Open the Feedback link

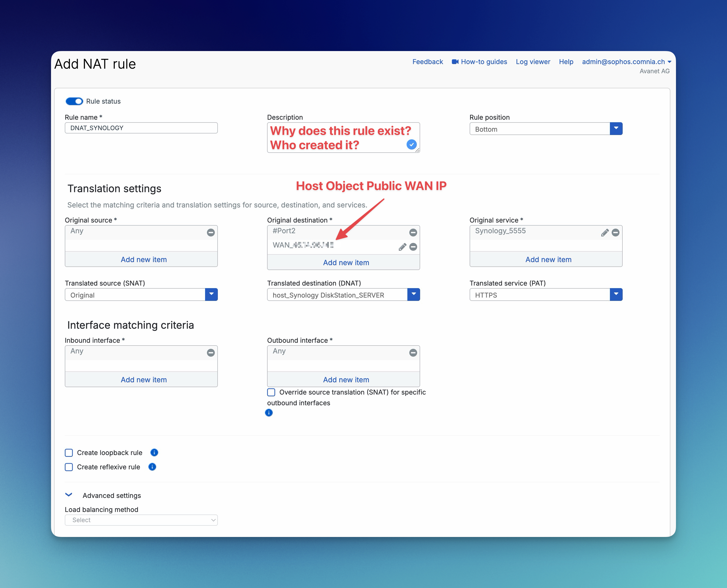tap(428, 62)
